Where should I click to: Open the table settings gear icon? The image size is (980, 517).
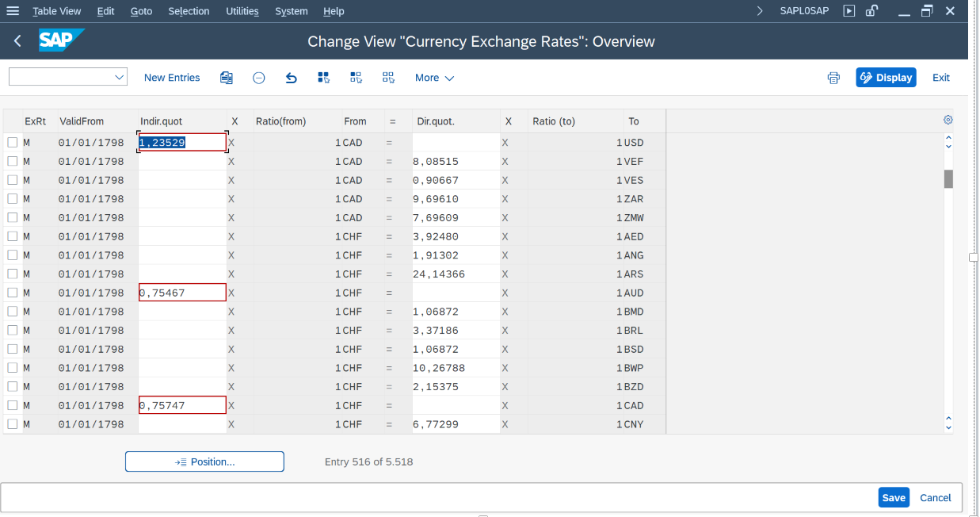pos(948,121)
